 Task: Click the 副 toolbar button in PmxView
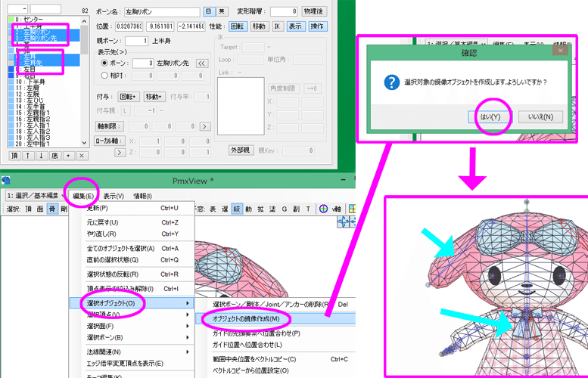pyautogui.click(x=296, y=209)
